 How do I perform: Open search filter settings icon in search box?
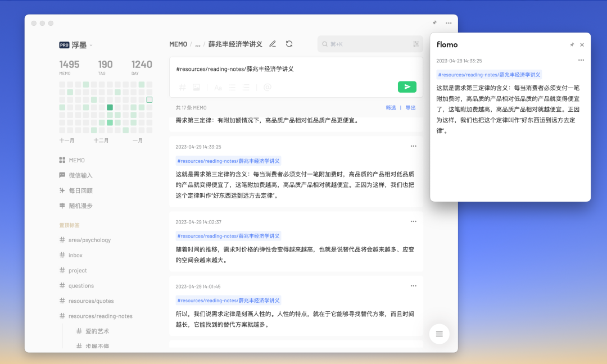(x=416, y=44)
